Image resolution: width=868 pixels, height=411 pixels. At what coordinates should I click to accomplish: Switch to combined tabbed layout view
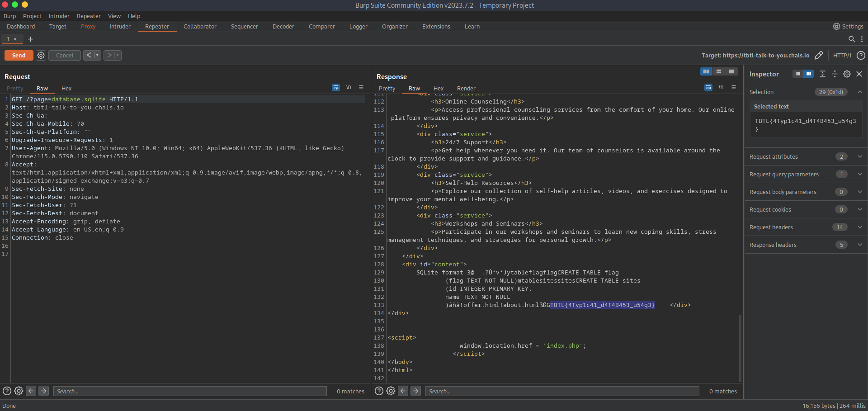pyautogui.click(x=731, y=71)
